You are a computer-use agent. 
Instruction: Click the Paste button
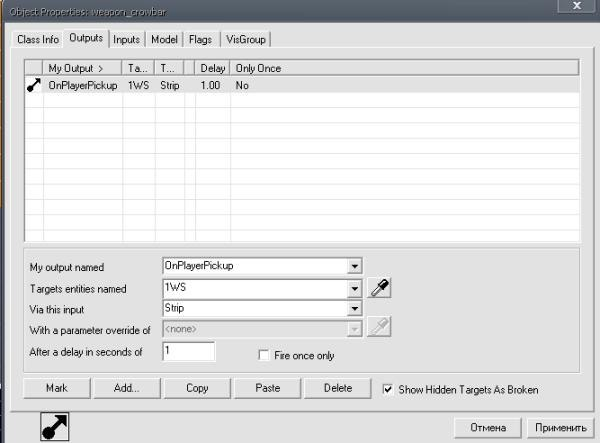point(267,388)
